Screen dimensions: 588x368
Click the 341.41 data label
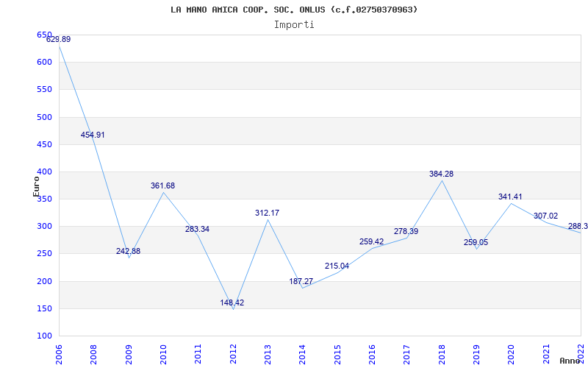pos(510,197)
